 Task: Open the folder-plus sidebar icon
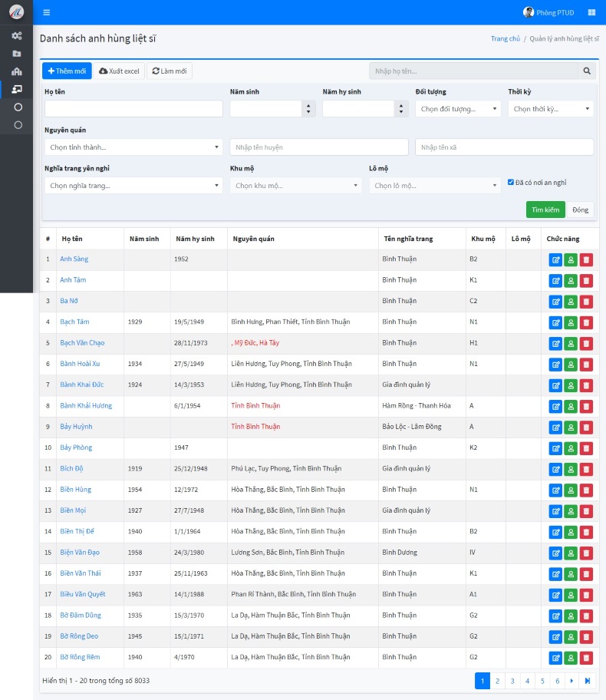tap(17, 54)
